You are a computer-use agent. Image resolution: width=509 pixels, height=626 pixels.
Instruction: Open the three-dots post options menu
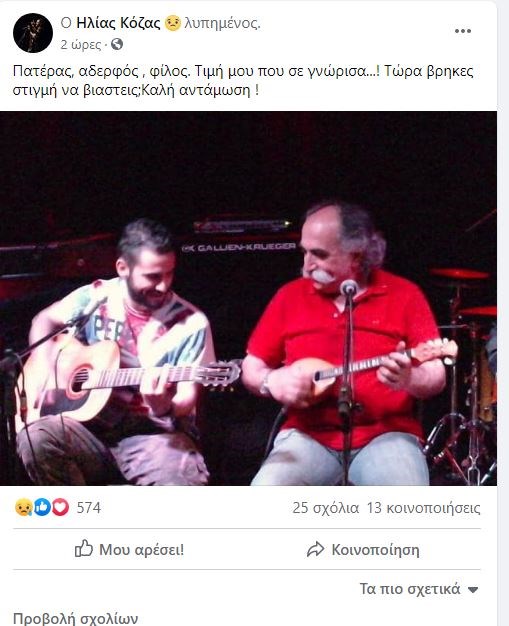pos(463,31)
